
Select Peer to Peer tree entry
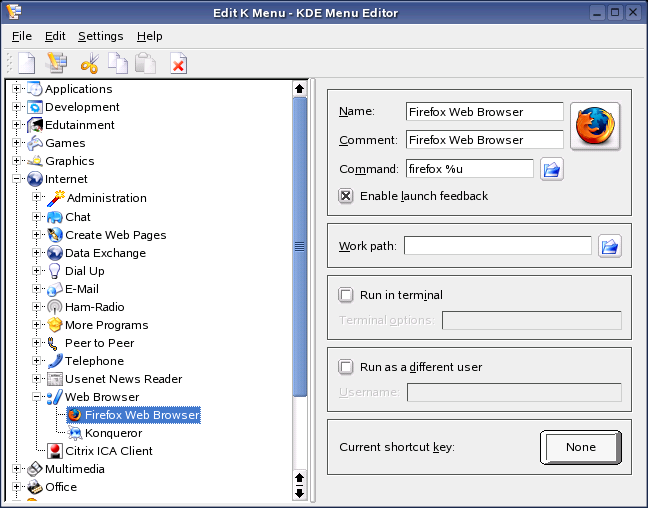[x=100, y=343]
